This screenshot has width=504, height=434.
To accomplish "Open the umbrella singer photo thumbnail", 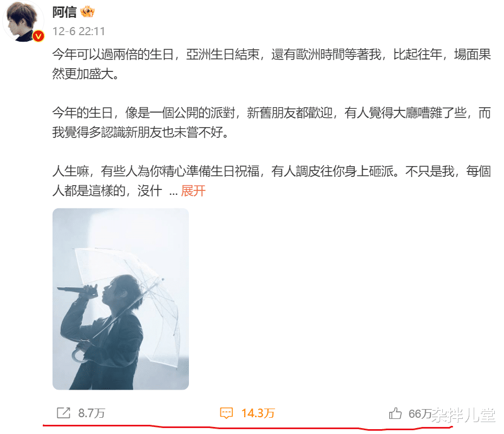I will 121,299.
